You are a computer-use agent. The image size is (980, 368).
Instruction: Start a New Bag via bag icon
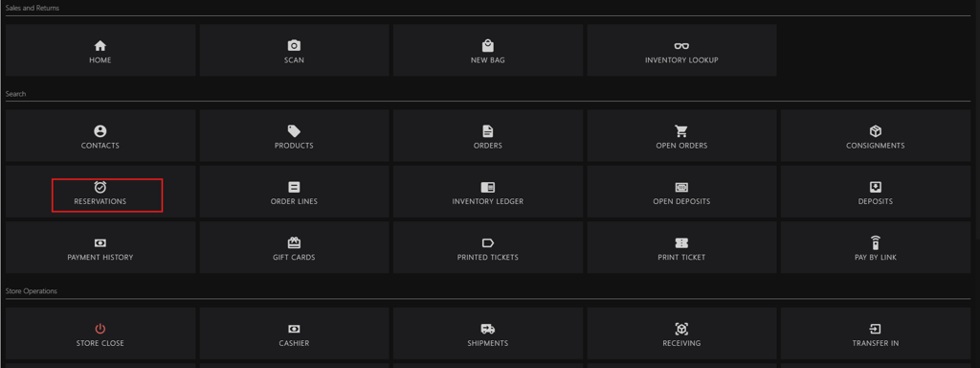pyautogui.click(x=487, y=46)
